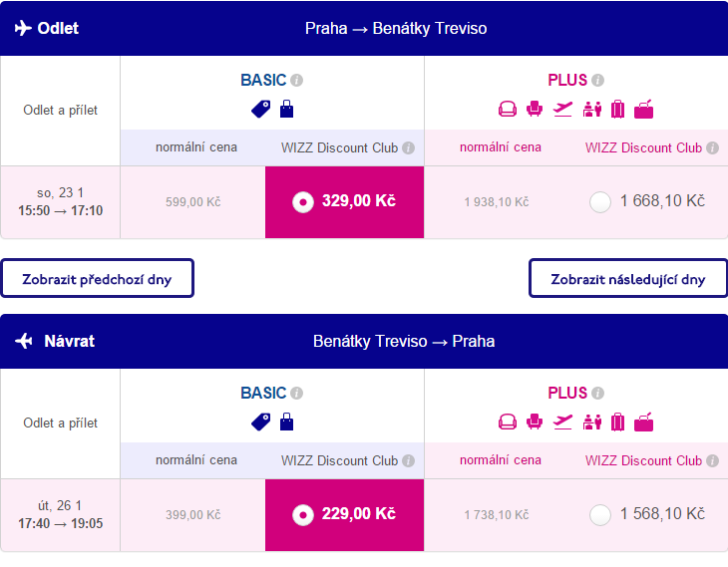
Task: Click the price tag icon under outbound BASIC
Action: click(261, 109)
